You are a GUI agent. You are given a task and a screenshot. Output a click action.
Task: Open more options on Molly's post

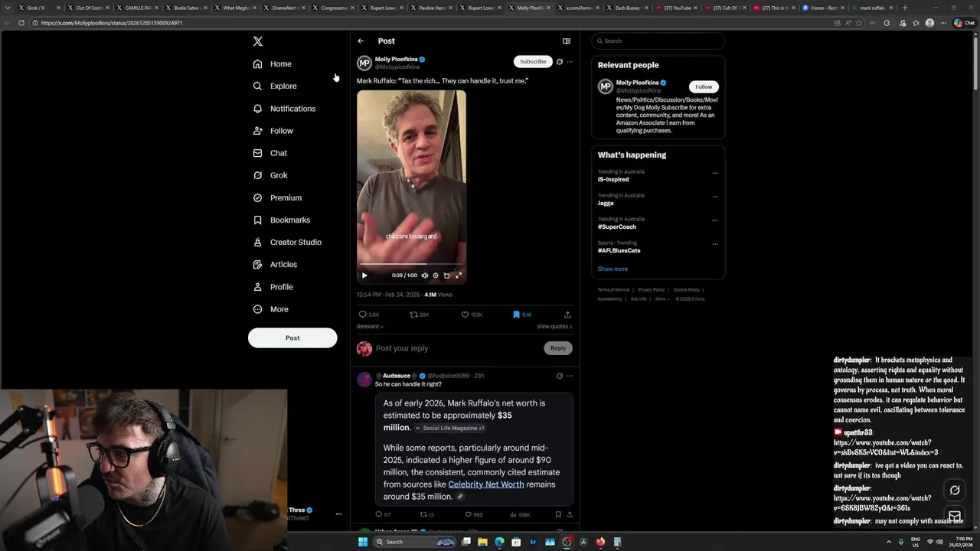point(570,62)
